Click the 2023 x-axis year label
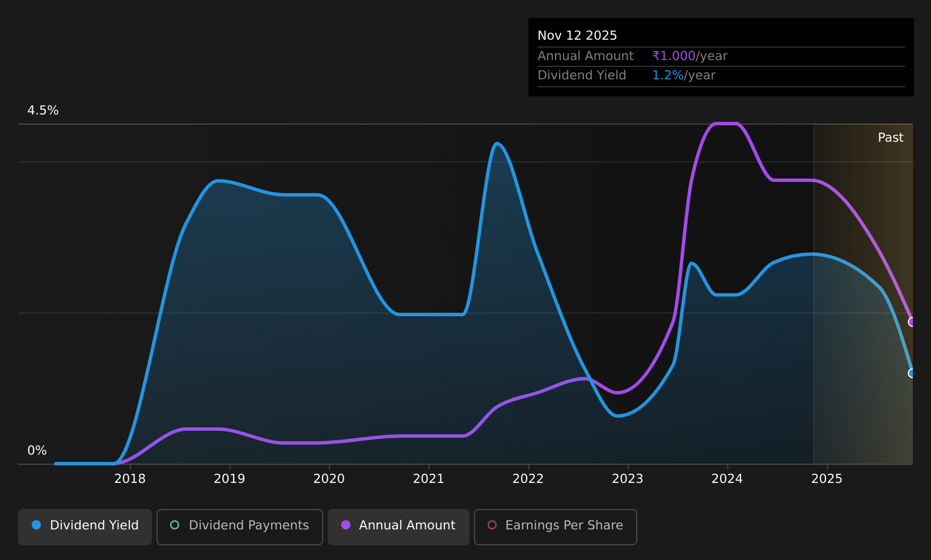Image resolution: width=931 pixels, height=560 pixels. coord(628,479)
